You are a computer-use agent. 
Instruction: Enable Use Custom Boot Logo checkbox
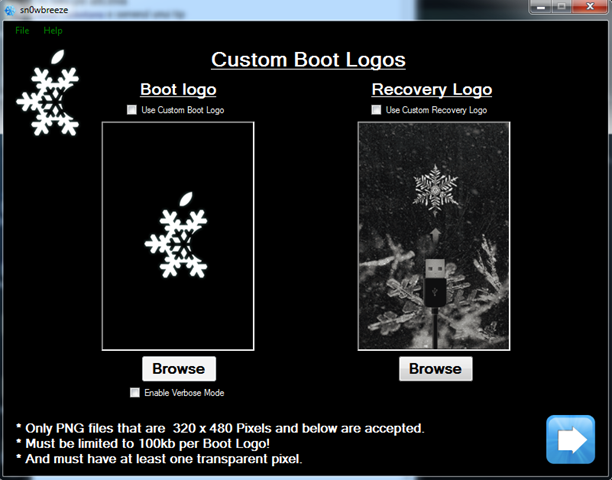(x=132, y=110)
